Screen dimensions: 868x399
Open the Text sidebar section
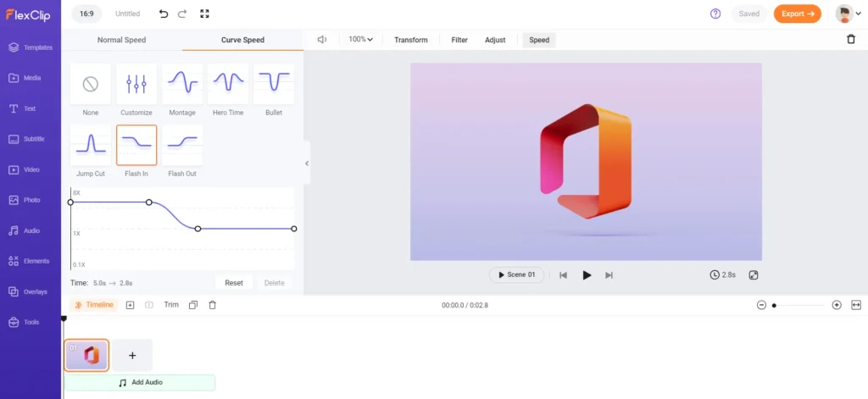tap(22, 108)
